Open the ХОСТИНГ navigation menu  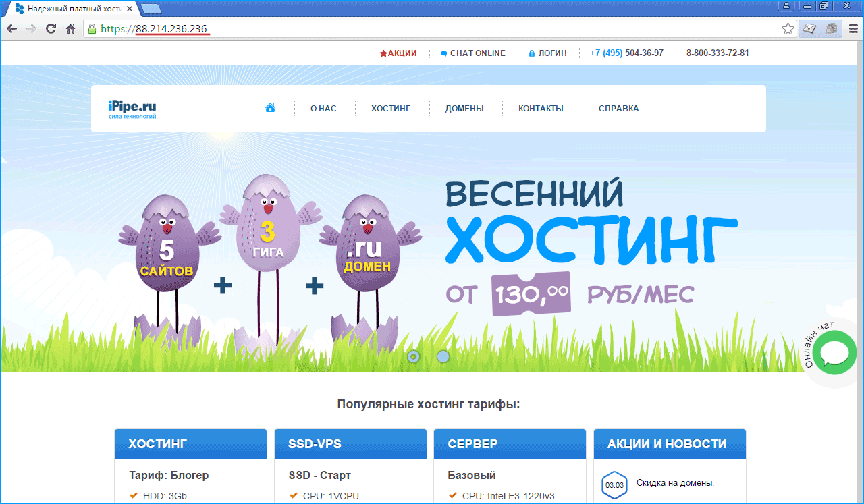point(390,109)
